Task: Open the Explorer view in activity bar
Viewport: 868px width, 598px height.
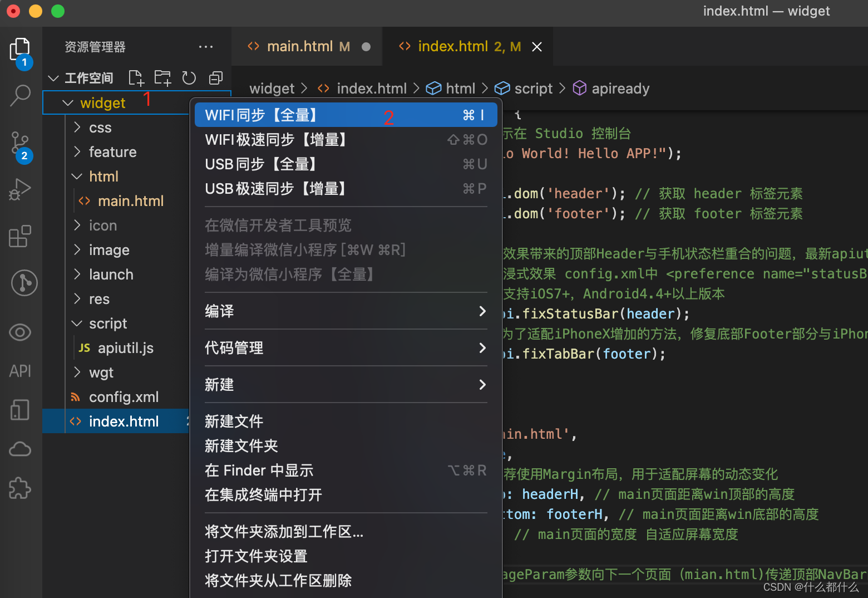Action: coord(21,50)
